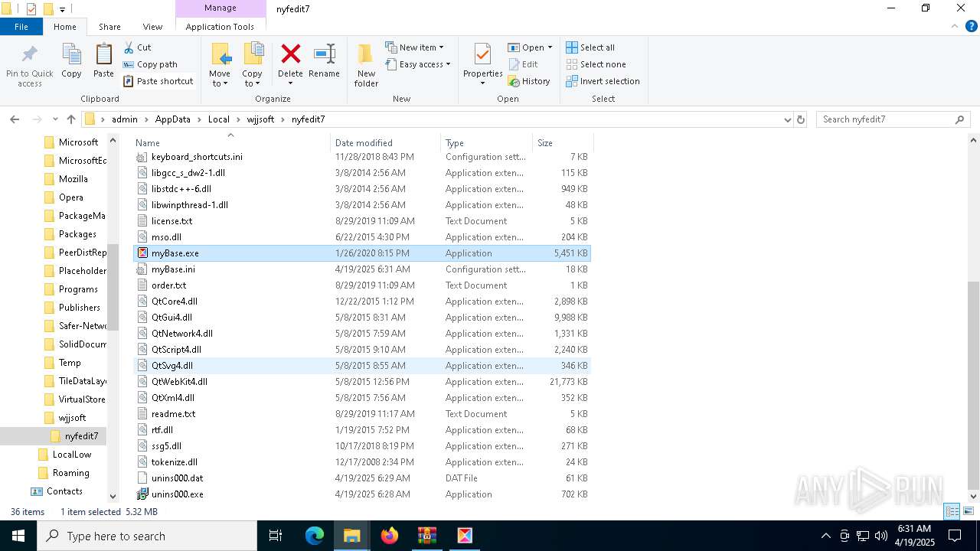Open Quick Access Toolbar customize dropdown
The image size is (980, 551).
62,9
